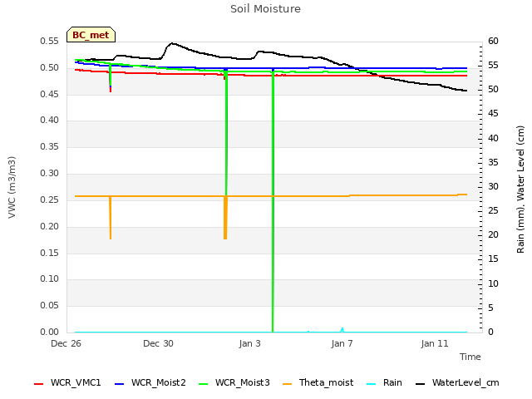Click the 60 right axis tick label
Viewport: 532px width, 399px height.
tap(493, 41)
